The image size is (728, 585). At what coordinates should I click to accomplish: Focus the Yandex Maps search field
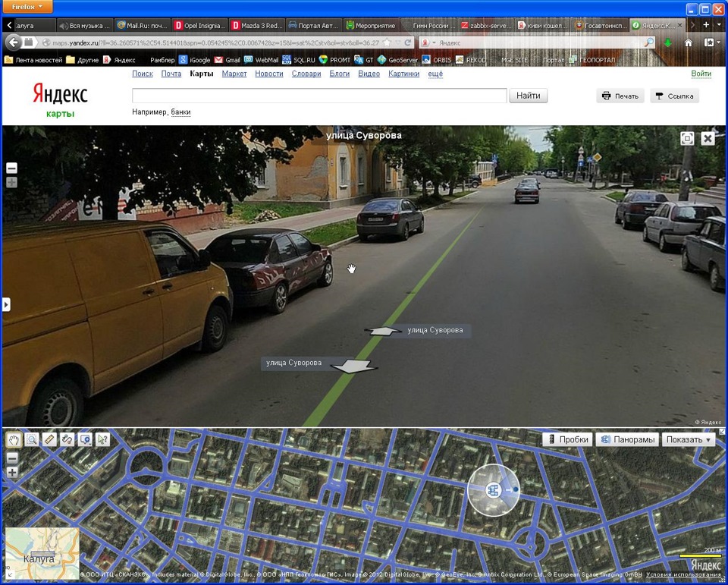tap(319, 96)
